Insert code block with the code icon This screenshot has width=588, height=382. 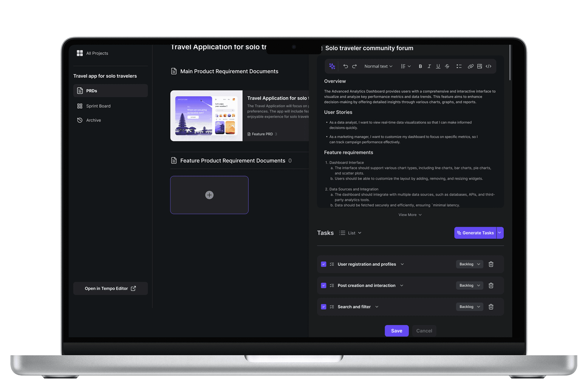488,66
